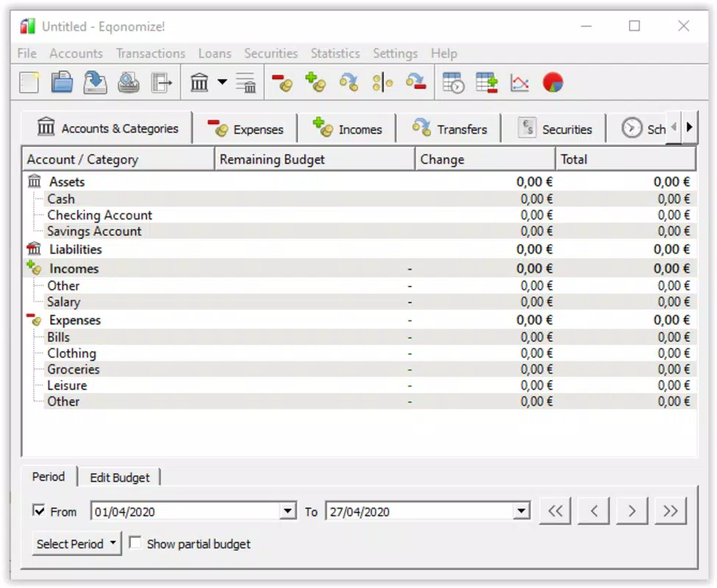Click the table-with-clock report toolbar icon
Screen dimensions: 717x588
point(453,83)
